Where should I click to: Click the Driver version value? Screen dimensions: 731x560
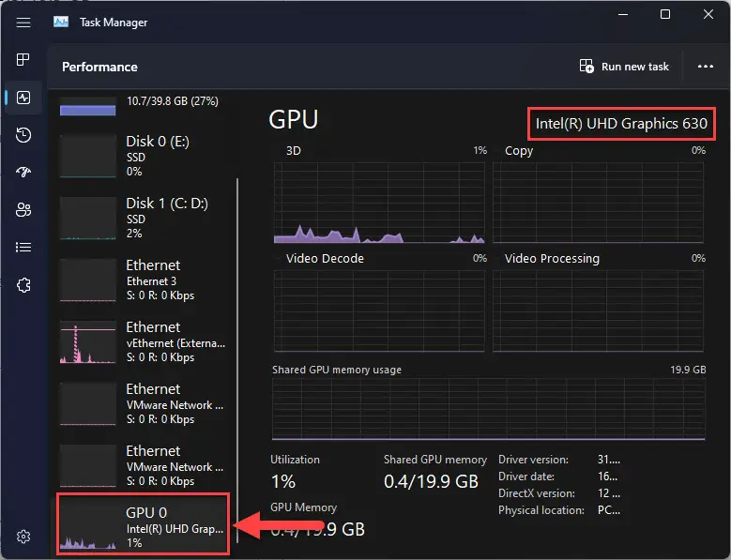pos(609,460)
